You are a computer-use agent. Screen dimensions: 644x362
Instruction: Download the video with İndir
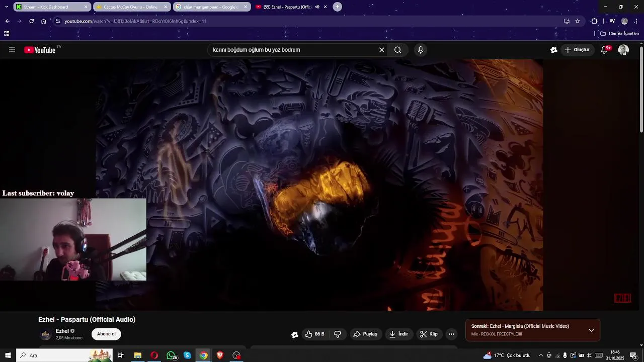[x=399, y=334]
